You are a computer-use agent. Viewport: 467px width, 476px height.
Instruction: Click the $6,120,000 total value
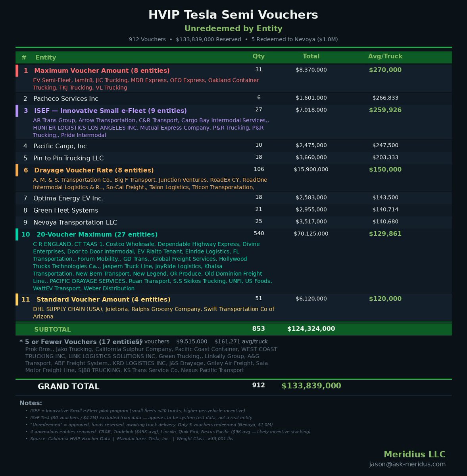click(x=311, y=299)
